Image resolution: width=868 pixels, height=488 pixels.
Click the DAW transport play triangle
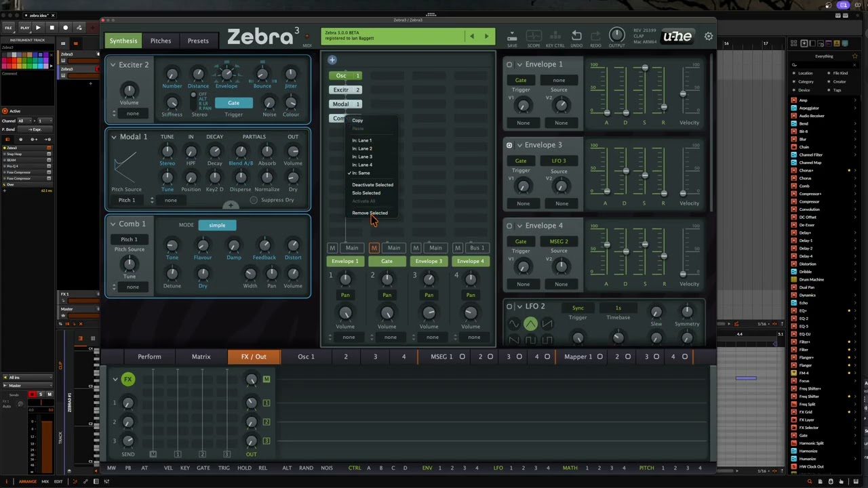pos(38,28)
